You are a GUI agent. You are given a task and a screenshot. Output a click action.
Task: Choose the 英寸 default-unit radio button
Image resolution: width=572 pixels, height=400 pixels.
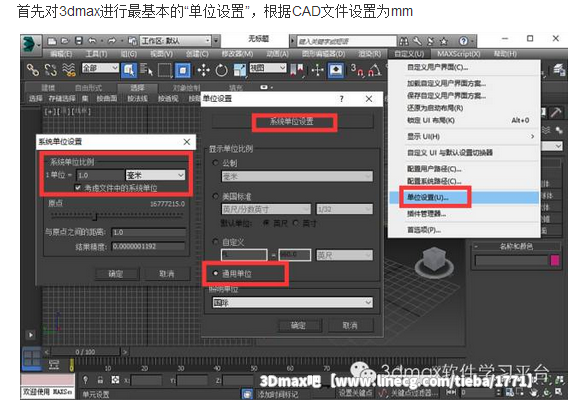[296, 222]
